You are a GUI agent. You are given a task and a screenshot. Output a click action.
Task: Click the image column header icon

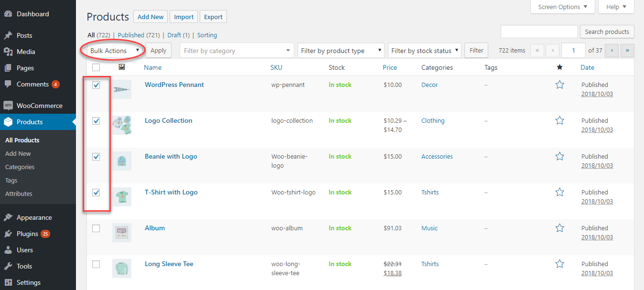point(122,67)
